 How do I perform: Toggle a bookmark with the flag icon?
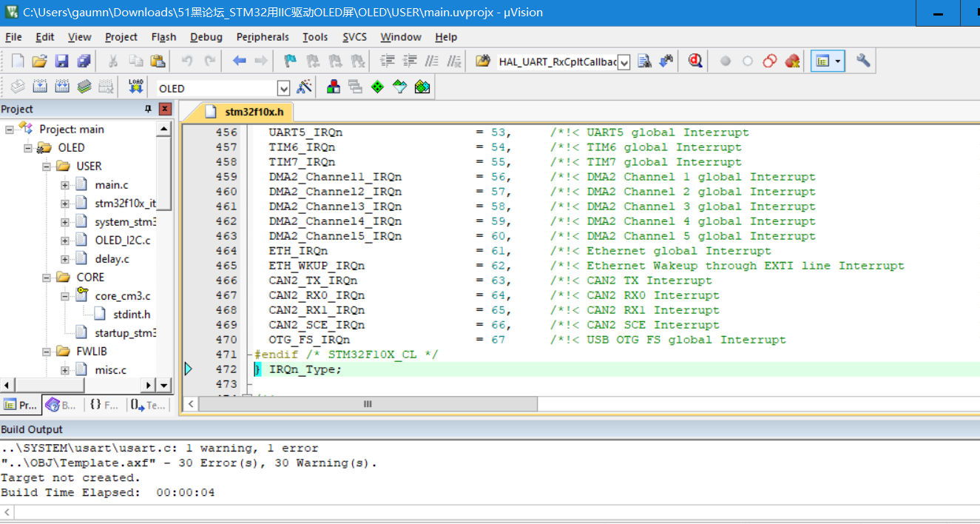[x=291, y=61]
